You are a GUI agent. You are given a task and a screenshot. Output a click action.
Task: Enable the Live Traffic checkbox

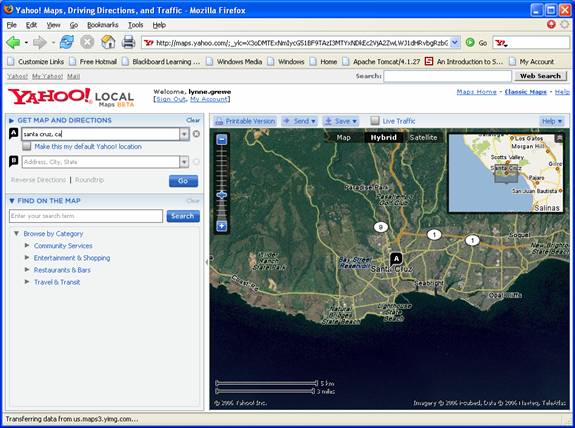click(x=375, y=121)
